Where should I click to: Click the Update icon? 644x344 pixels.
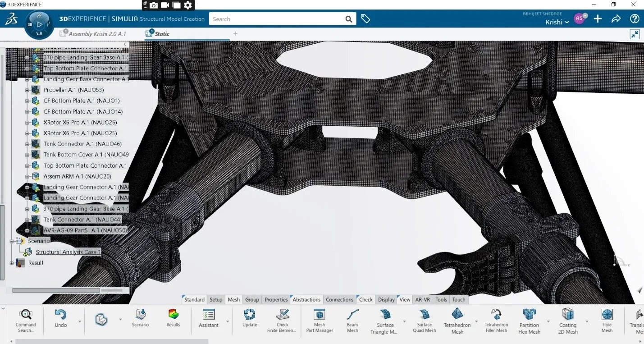[x=249, y=318]
